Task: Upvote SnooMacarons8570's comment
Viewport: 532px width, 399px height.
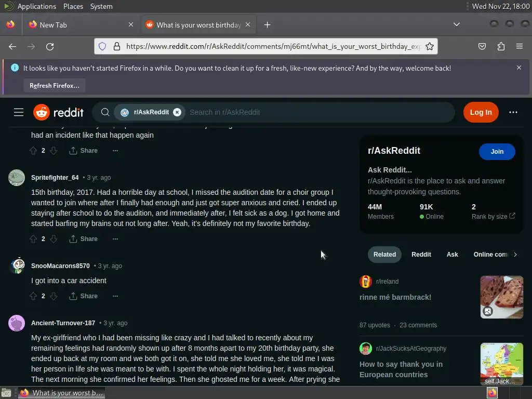Action: [33, 296]
